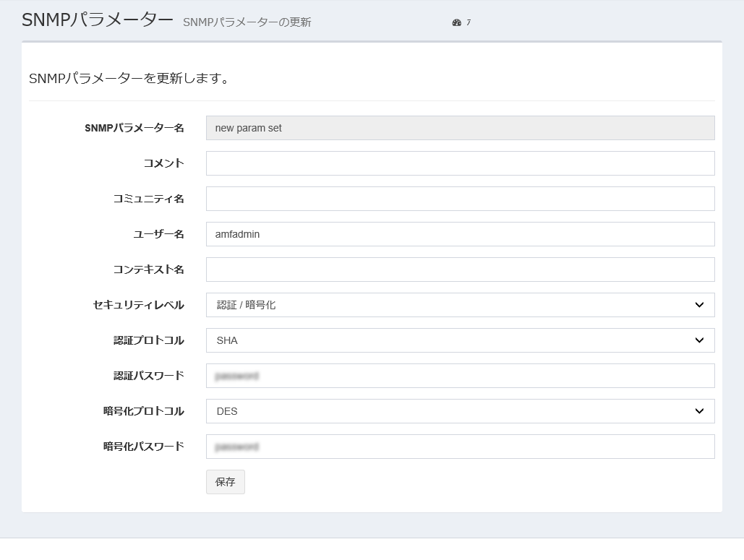Click the 認証プロトコル label text
The height and width of the screenshot is (560, 744).
coord(148,340)
